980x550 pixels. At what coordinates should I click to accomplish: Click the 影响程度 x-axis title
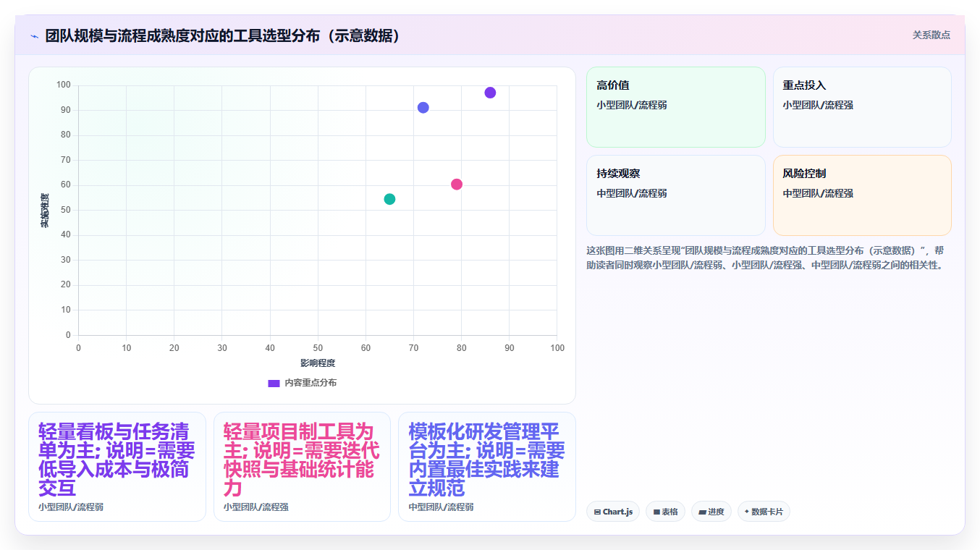318,363
